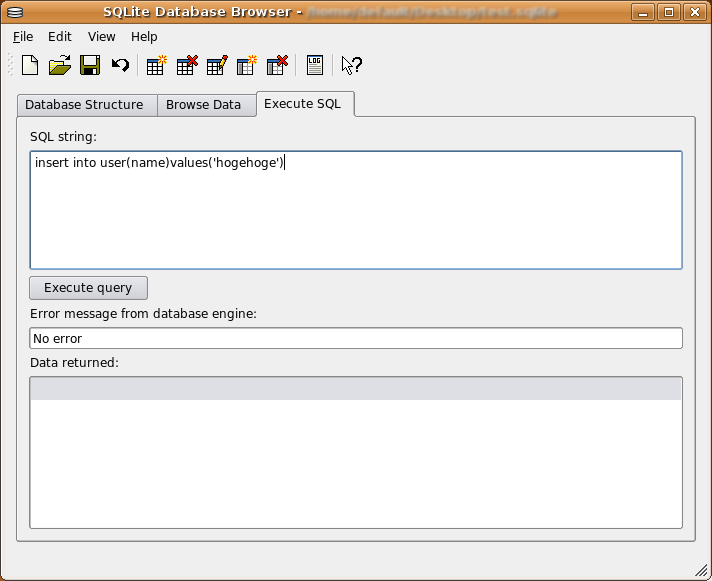Click the Modify Table pencil icon
Screen dimensions: 712x581
coord(217,66)
